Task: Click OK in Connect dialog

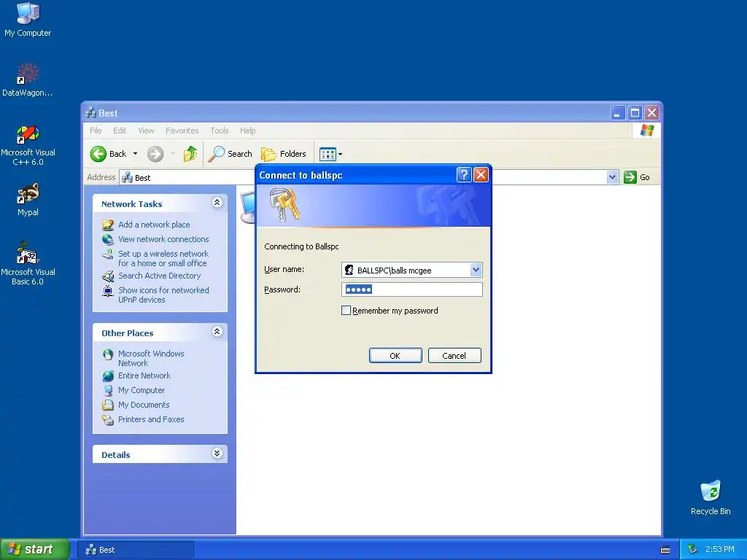Action: tap(395, 356)
